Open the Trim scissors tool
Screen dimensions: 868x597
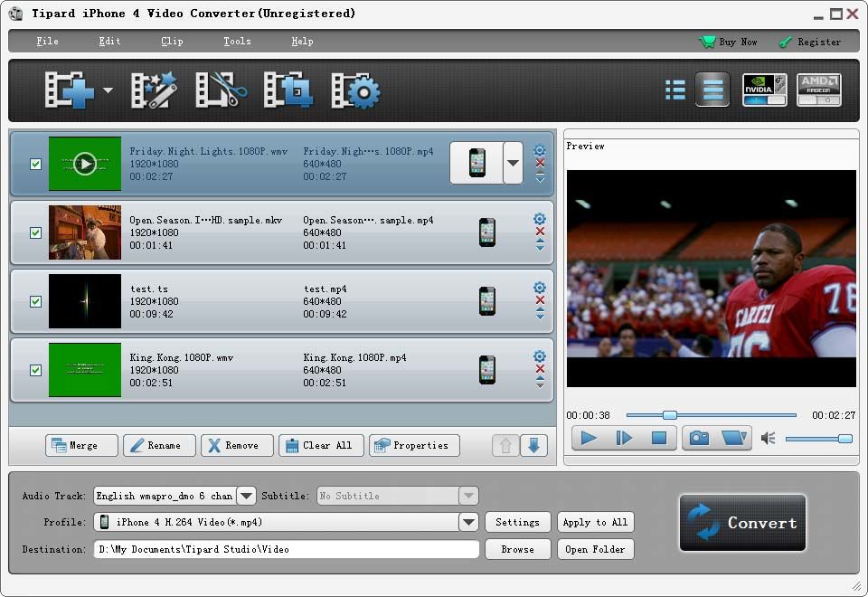click(x=221, y=90)
